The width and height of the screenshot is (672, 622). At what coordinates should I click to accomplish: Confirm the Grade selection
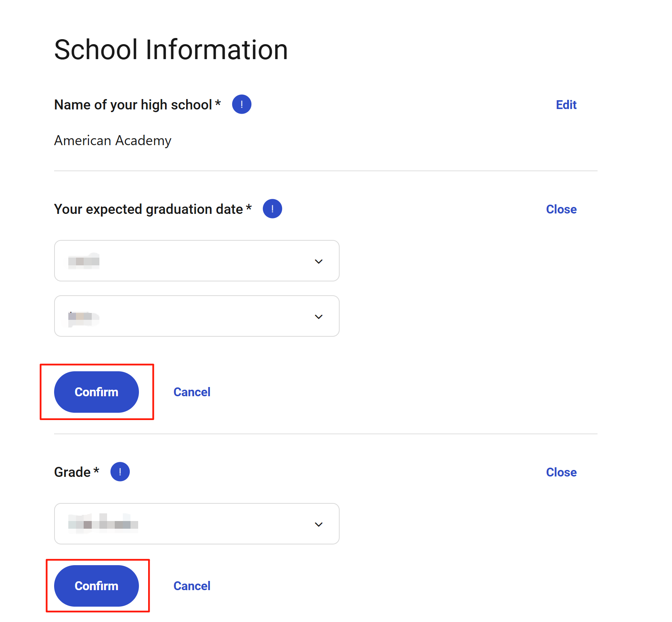(x=96, y=586)
